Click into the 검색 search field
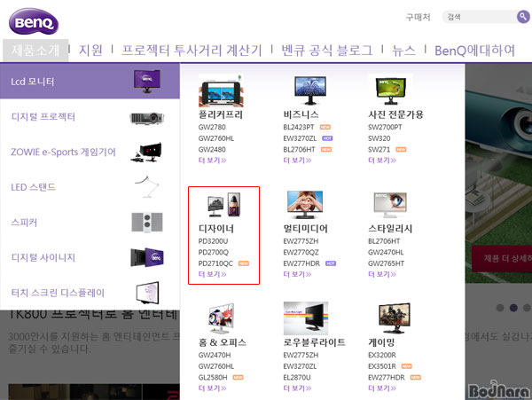The height and width of the screenshot is (400, 532). point(480,17)
